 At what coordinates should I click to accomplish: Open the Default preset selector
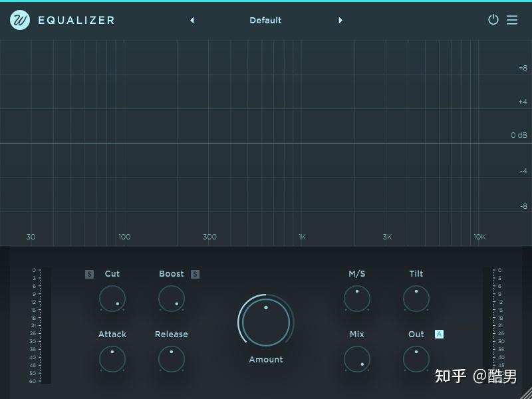(x=265, y=21)
